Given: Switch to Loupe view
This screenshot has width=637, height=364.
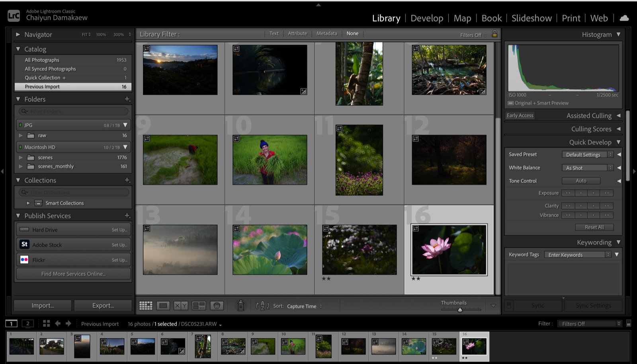Looking at the screenshot, I should (x=163, y=306).
